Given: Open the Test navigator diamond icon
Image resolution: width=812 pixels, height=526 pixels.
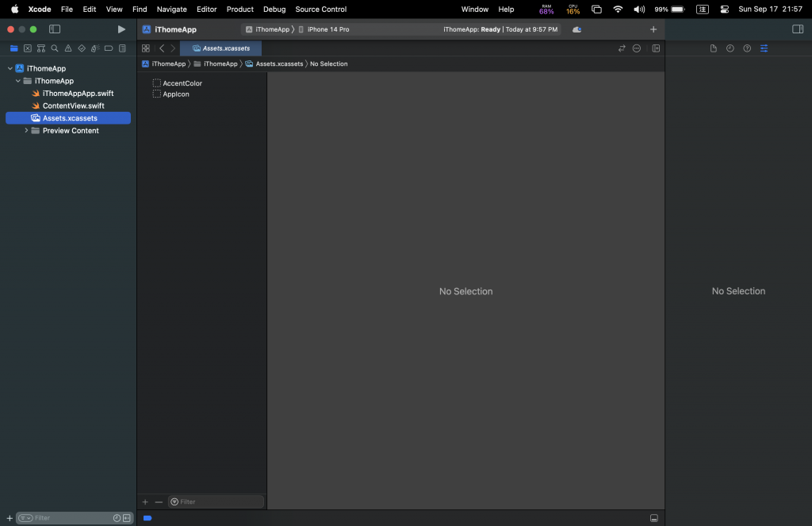Looking at the screenshot, I should pyautogui.click(x=82, y=48).
